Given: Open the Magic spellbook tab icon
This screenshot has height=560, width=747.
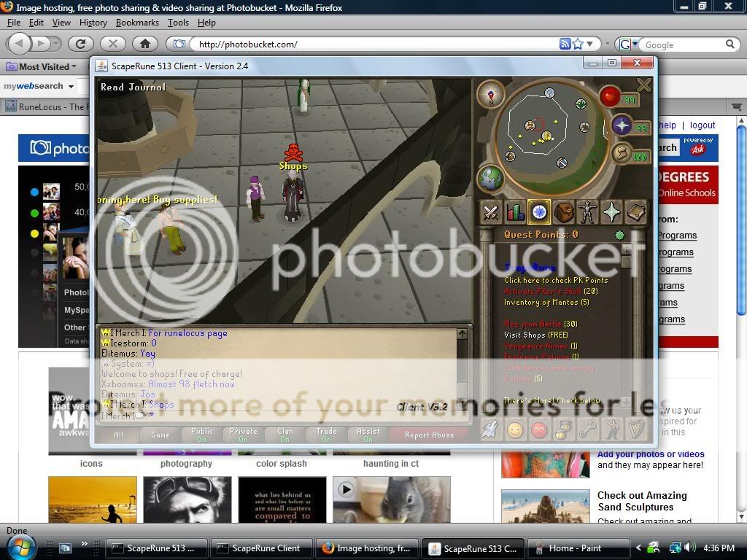Looking at the screenshot, I should tap(635, 212).
